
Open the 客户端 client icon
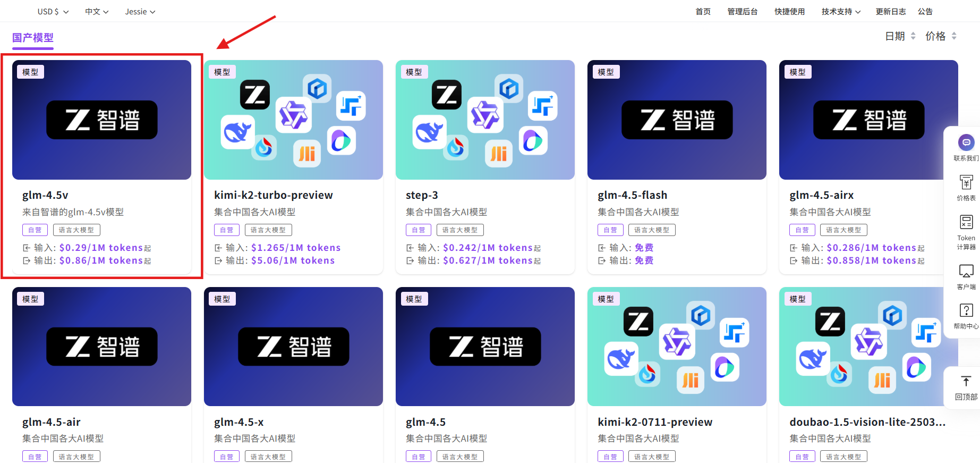tap(966, 271)
